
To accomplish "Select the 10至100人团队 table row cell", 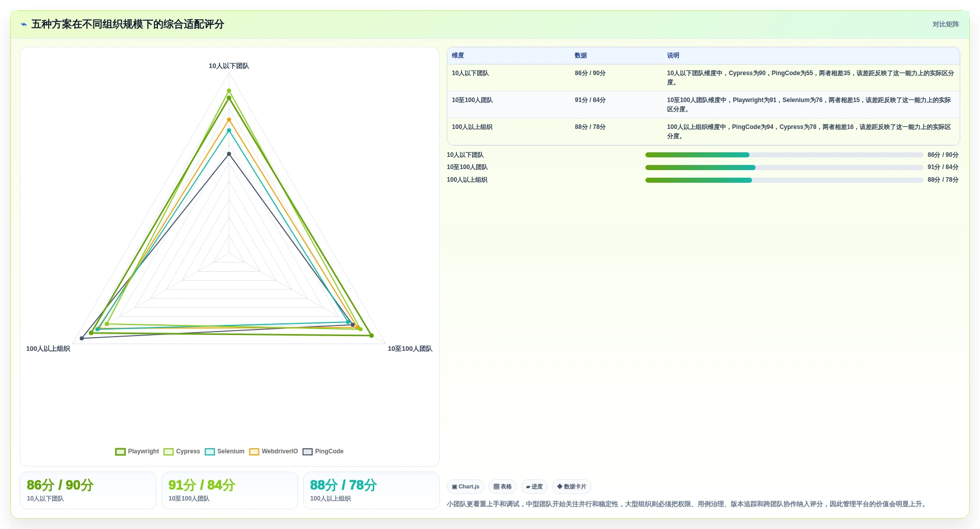I will click(508, 105).
